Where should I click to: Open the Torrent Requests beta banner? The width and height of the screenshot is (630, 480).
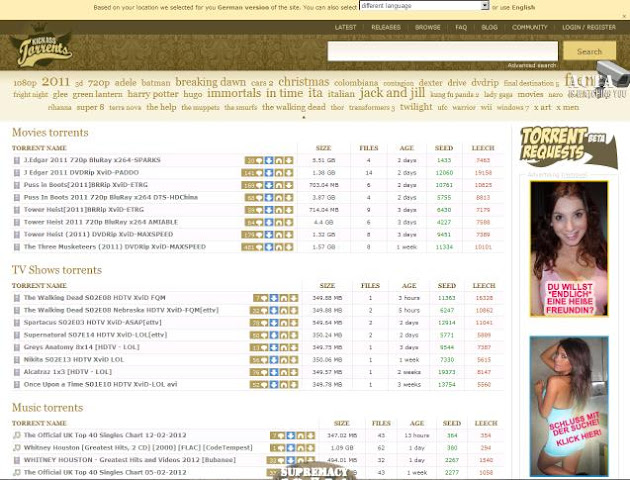coord(568,147)
